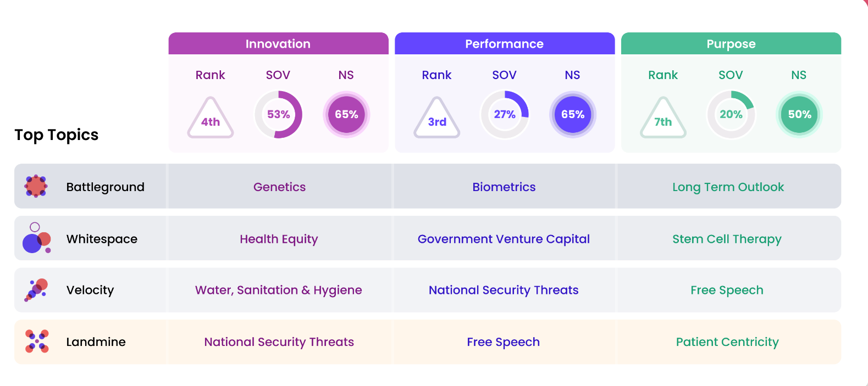Click the Purpose 50% NS circle
The image size is (868, 386).
tap(799, 114)
